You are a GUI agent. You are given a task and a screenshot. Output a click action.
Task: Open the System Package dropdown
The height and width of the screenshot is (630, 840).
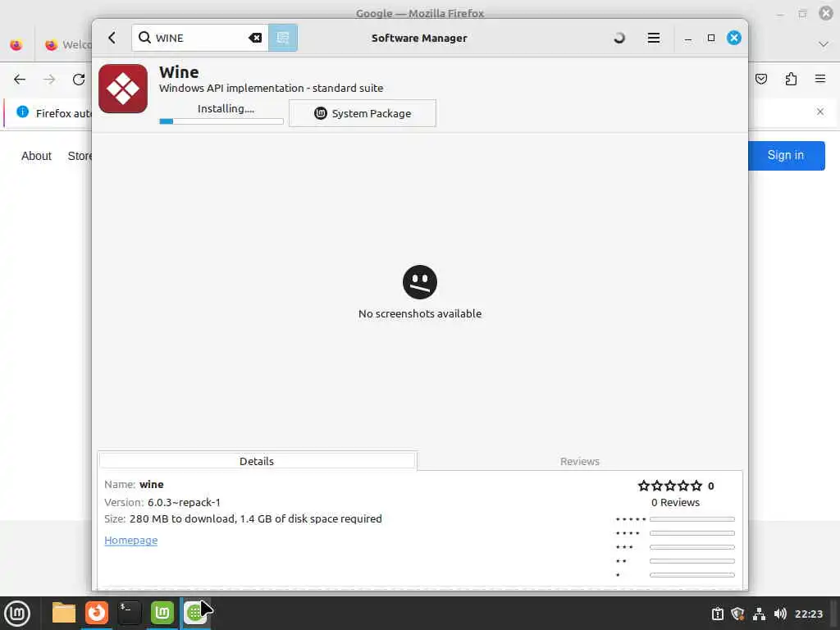[x=362, y=113]
